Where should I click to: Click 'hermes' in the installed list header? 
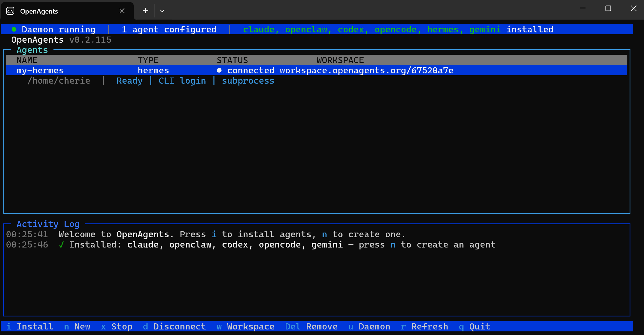[443, 29]
